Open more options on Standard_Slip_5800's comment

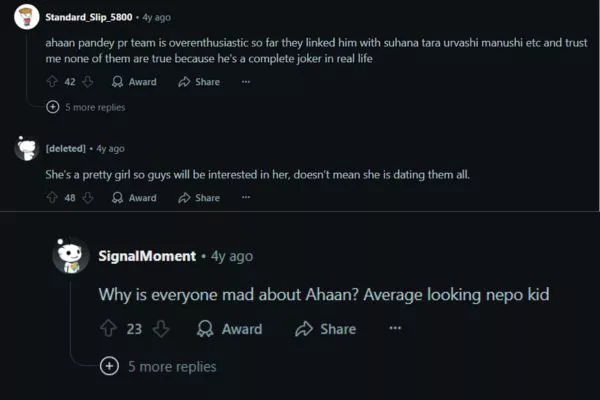(x=246, y=82)
